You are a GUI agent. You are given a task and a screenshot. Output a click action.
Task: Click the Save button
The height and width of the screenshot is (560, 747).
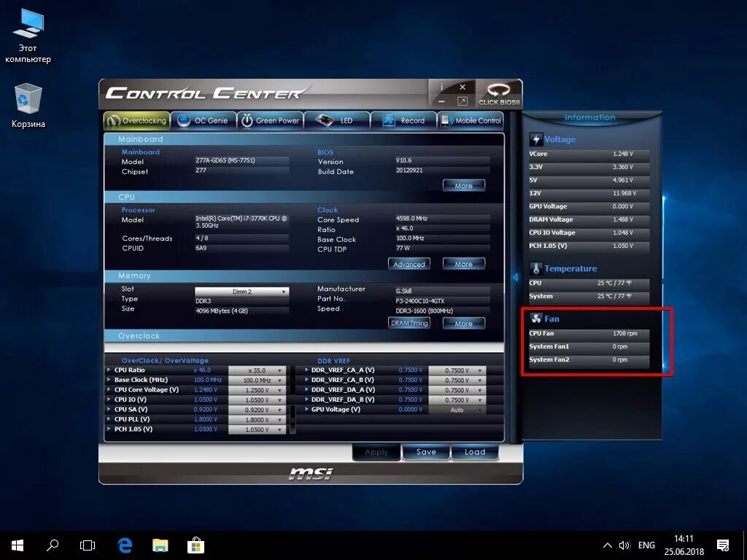click(x=426, y=452)
